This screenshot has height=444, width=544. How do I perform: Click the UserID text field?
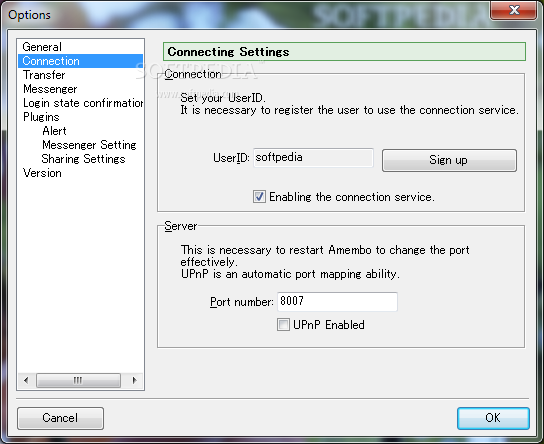[313, 158]
